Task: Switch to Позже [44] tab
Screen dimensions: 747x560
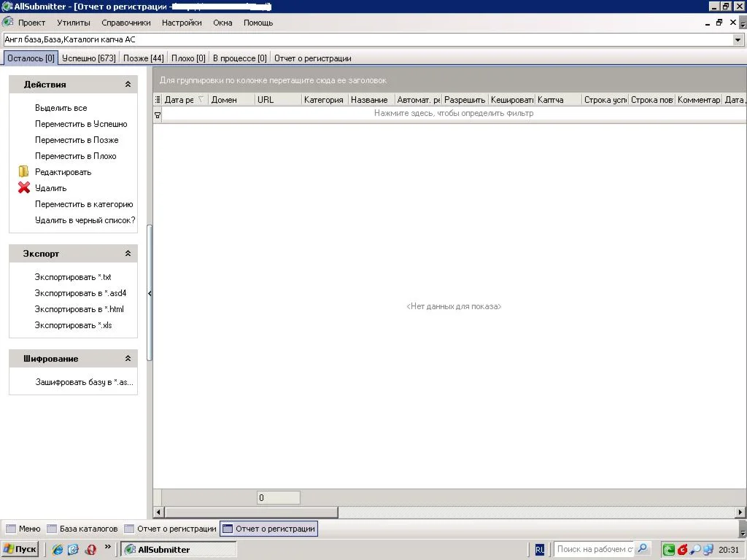Action: point(144,58)
